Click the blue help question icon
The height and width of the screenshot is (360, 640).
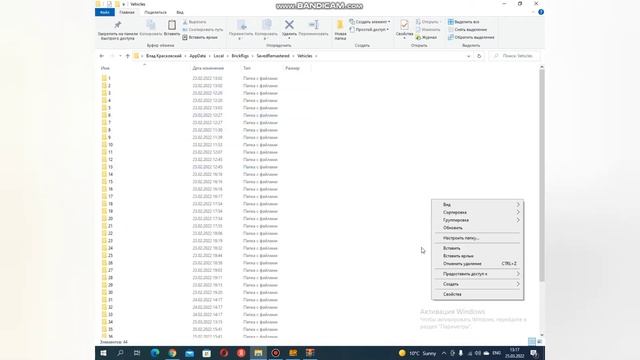pos(541,12)
